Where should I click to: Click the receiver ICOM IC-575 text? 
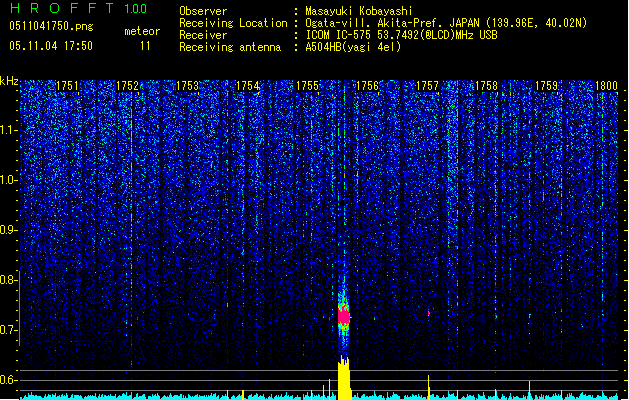[339, 35]
